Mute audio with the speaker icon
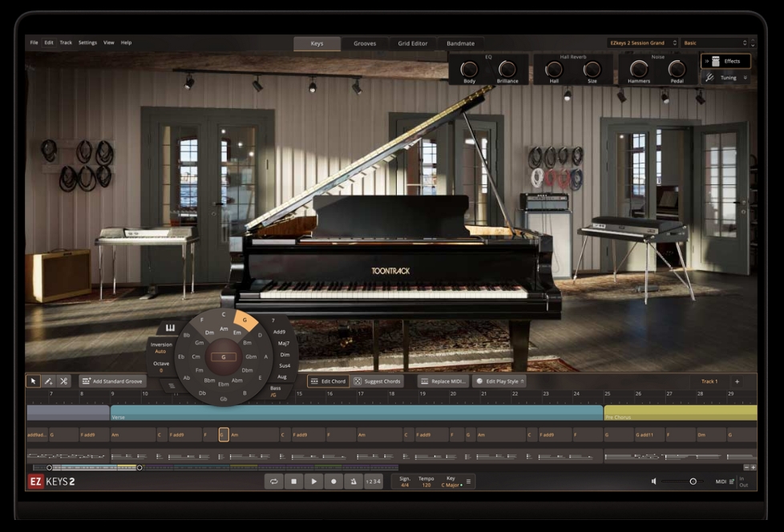 coord(653,481)
